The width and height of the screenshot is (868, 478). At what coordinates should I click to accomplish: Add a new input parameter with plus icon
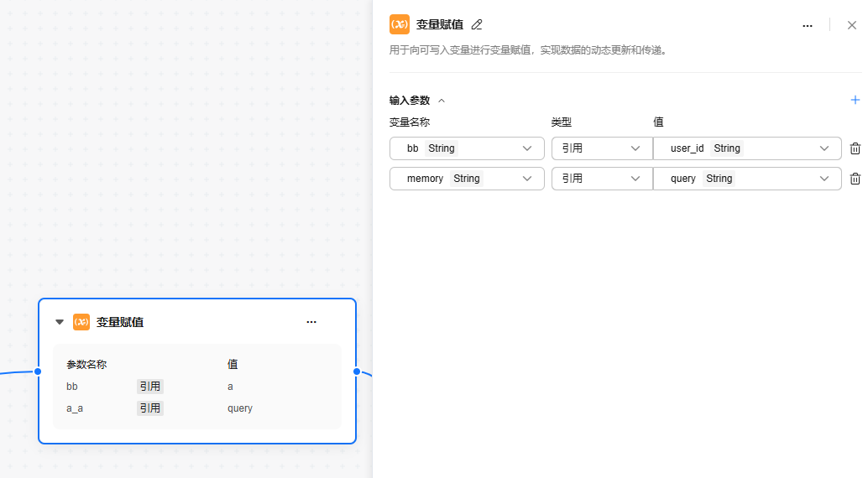[x=855, y=100]
